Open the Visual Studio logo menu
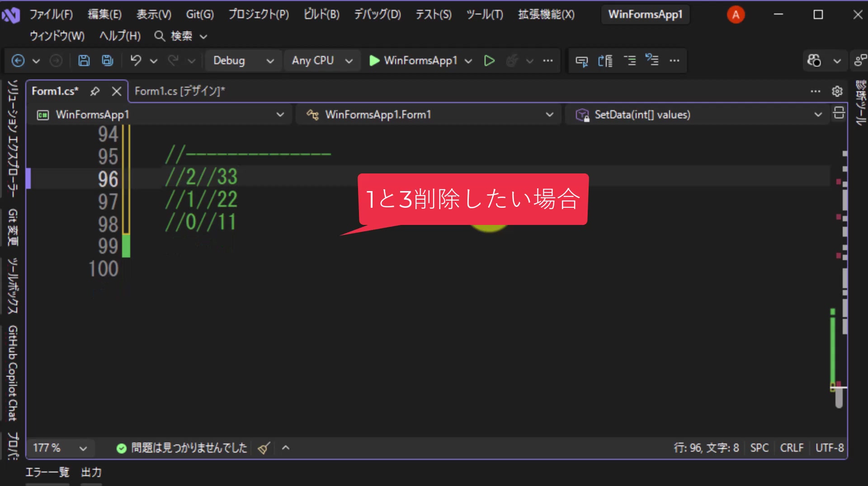Screen dimensions: 868x486 (11, 15)
